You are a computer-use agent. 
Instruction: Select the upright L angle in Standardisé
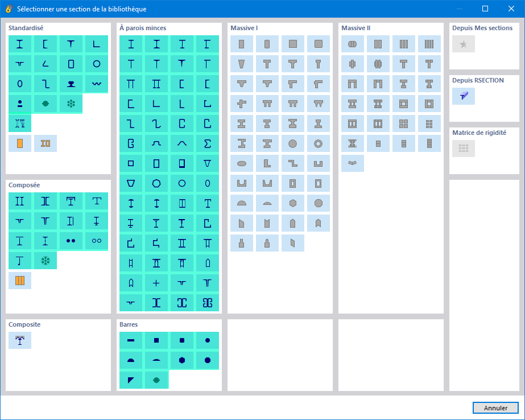pos(97,44)
